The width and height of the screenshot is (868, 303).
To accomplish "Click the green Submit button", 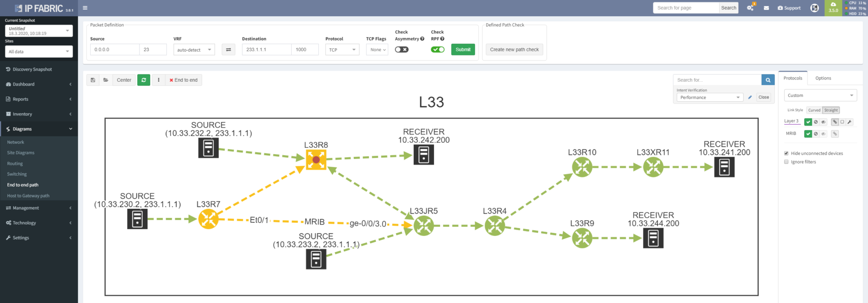I will [x=463, y=49].
